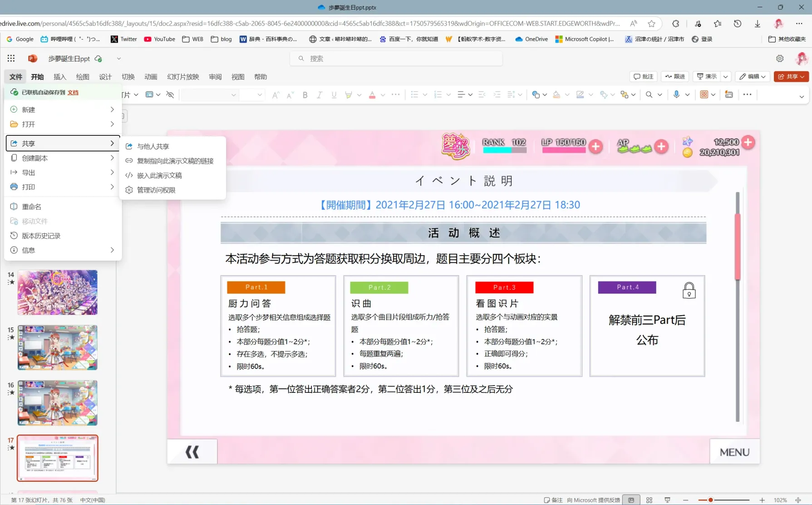Image resolution: width=812 pixels, height=505 pixels.
Task: Click the cloud save status icon
Action: pos(98,59)
